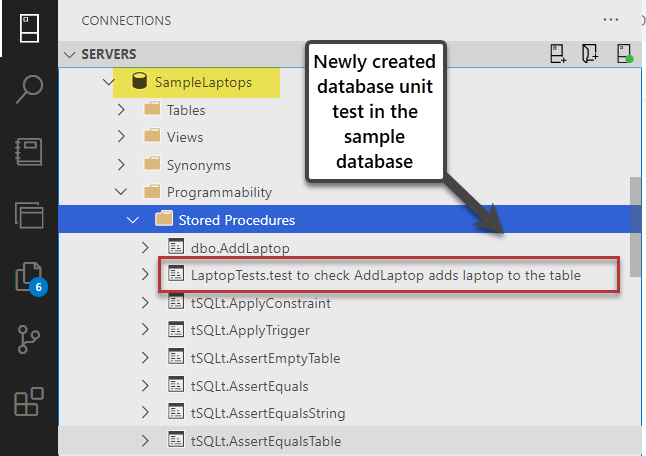Expand the Views folder chevron
This screenshot has height=456, width=646.
pyautogui.click(x=122, y=137)
